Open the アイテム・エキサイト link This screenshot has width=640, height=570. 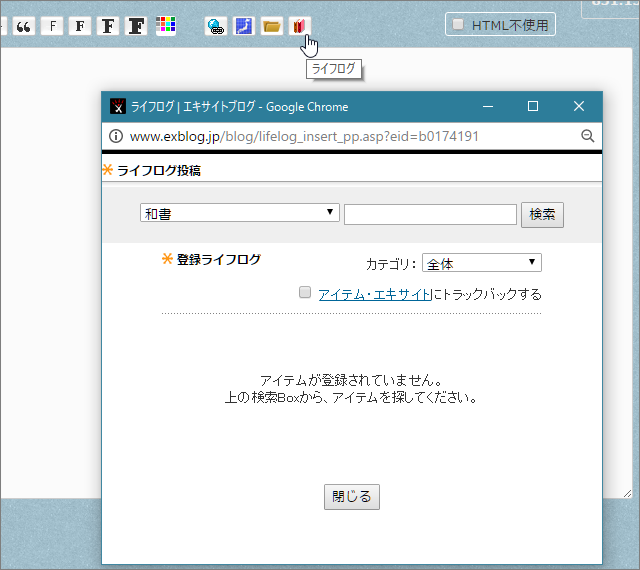(x=375, y=294)
